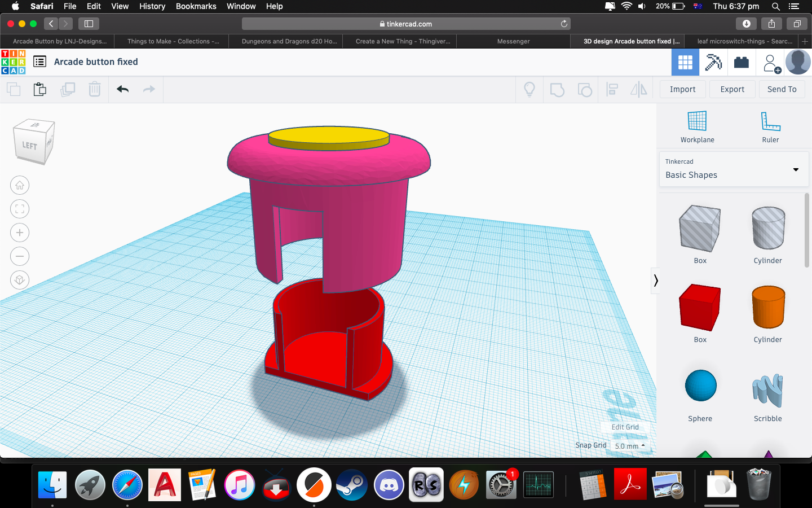Click the Edit Grid button
The image size is (812, 508).
click(x=625, y=427)
